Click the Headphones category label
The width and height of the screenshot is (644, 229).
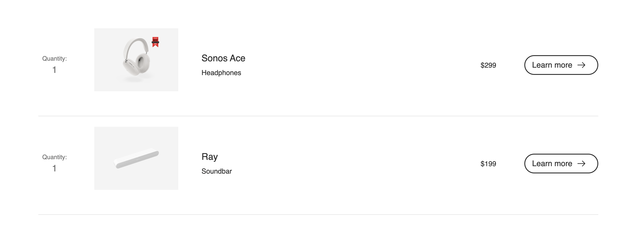pyautogui.click(x=221, y=73)
